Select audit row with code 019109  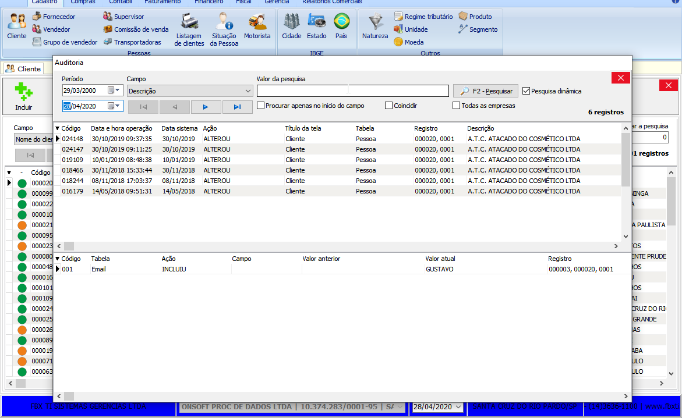pyautogui.click(x=338, y=160)
